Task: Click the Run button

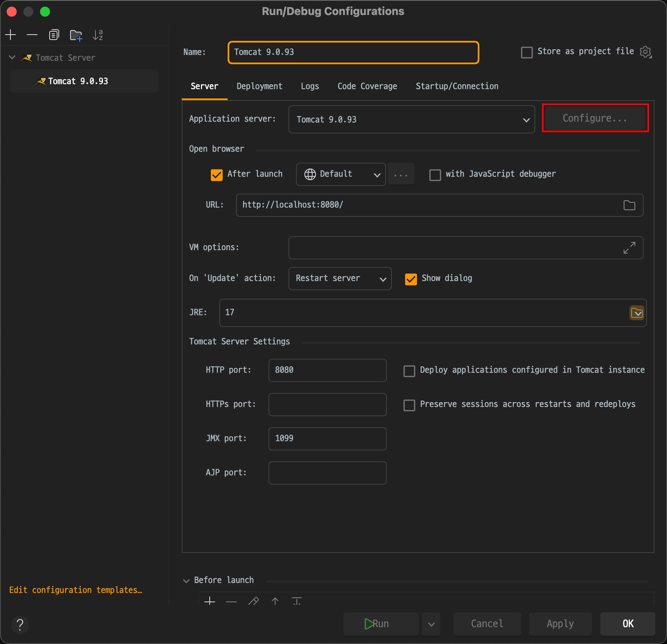Action: 381,624
